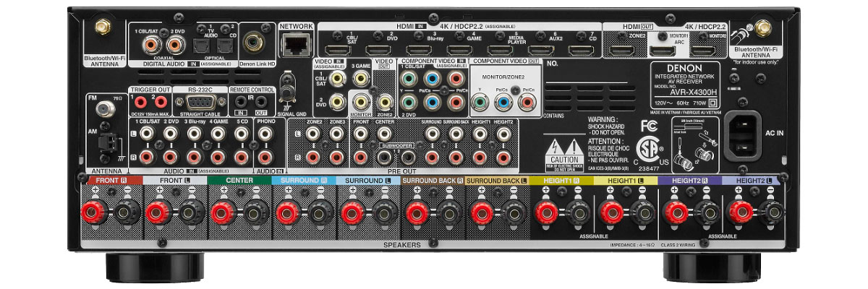This screenshot has width=868, height=289.
Task: Click the composite video out ZONE2 jack
Action: tap(386, 103)
